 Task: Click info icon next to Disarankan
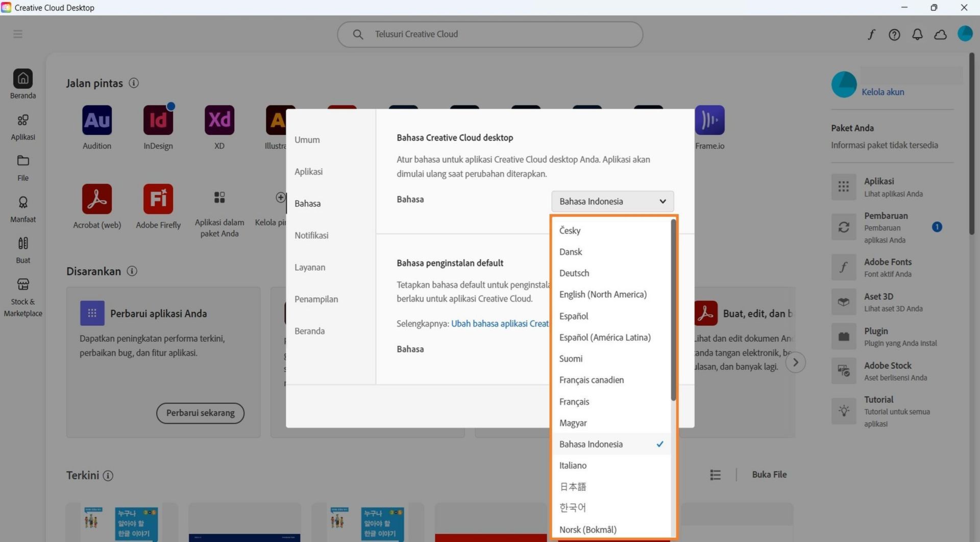132,271
